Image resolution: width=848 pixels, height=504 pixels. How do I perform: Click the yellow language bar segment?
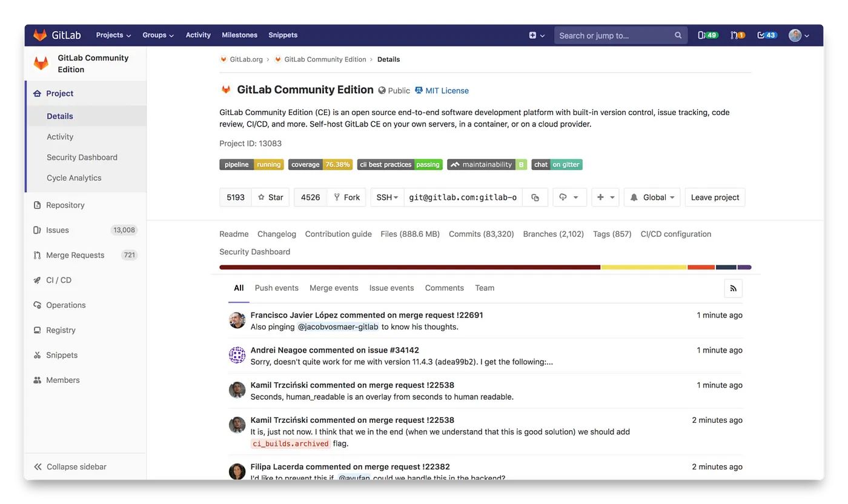[644, 267]
